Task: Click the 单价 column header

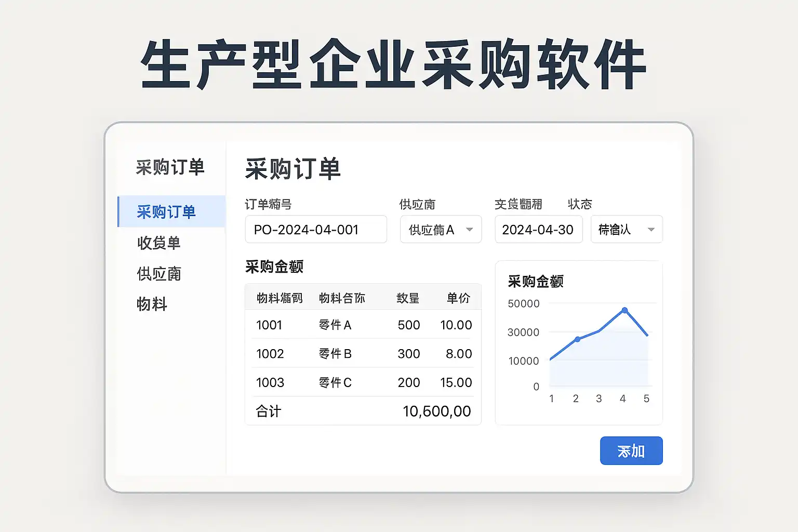Action: [x=458, y=298]
